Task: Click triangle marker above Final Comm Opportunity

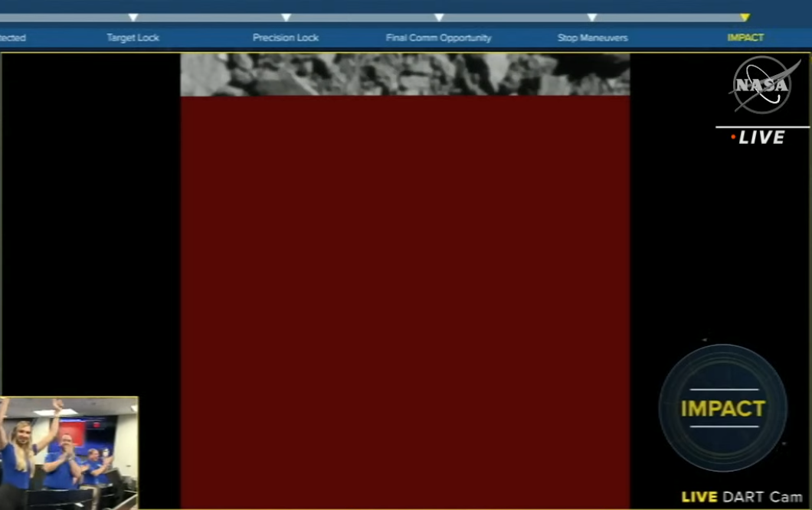Action: coord(439,17)
